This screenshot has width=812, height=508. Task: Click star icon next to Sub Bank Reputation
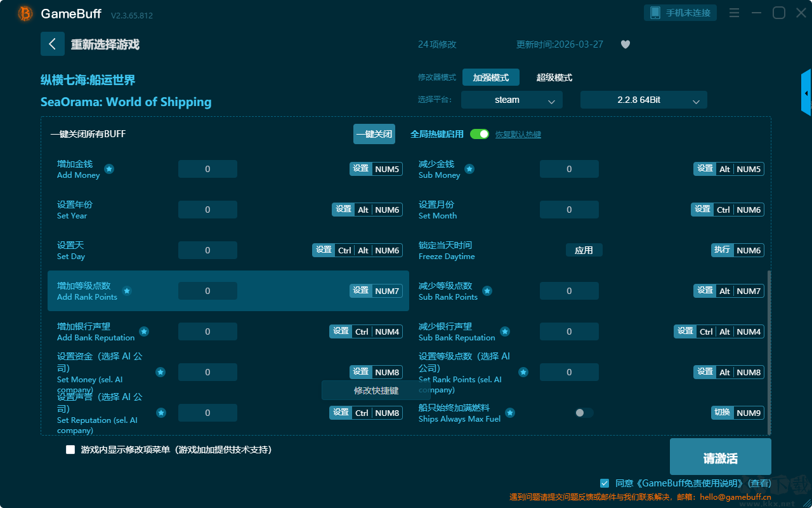tap(505, 331)
